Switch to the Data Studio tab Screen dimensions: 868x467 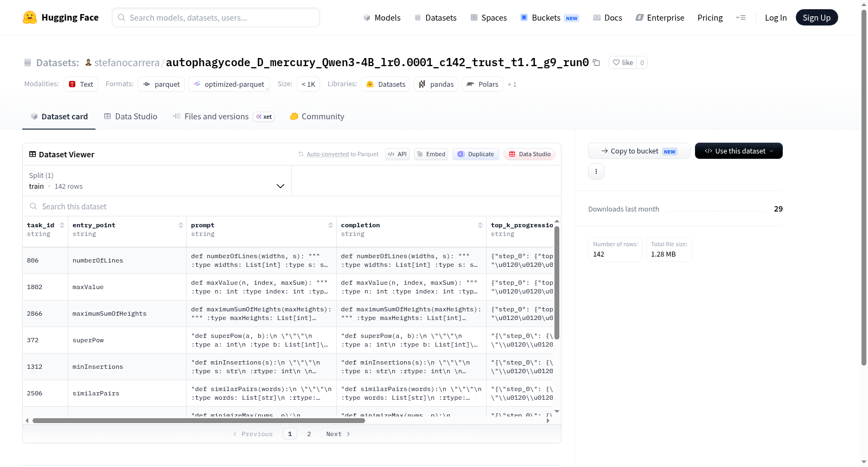coord(130,116)
